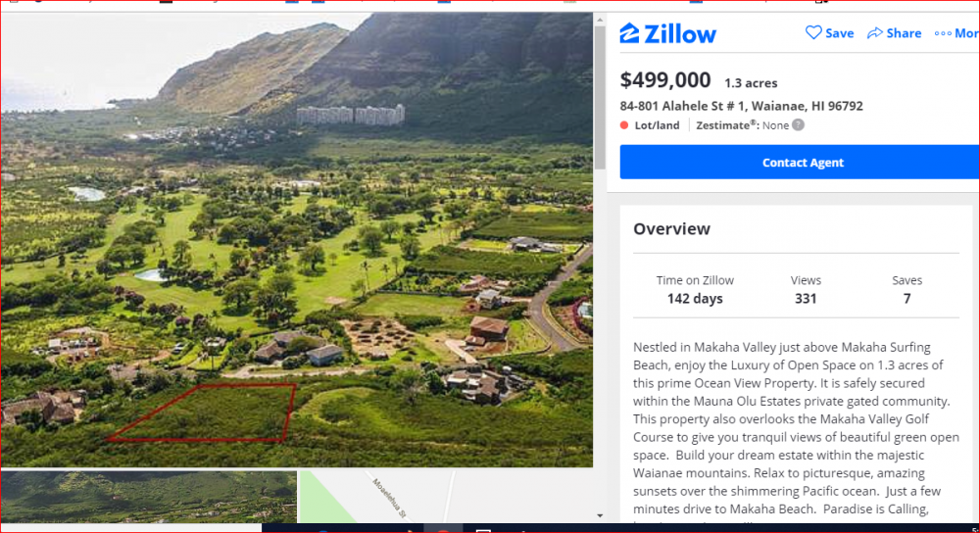Click the red Lot/land status dot
This screenshot has height=533, width=980.
point(624,125)
